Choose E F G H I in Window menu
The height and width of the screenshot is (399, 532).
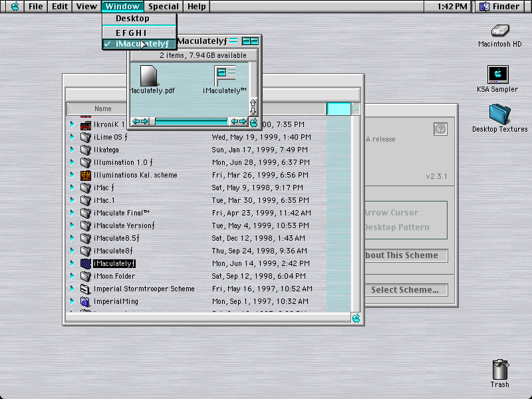point(140,33)
